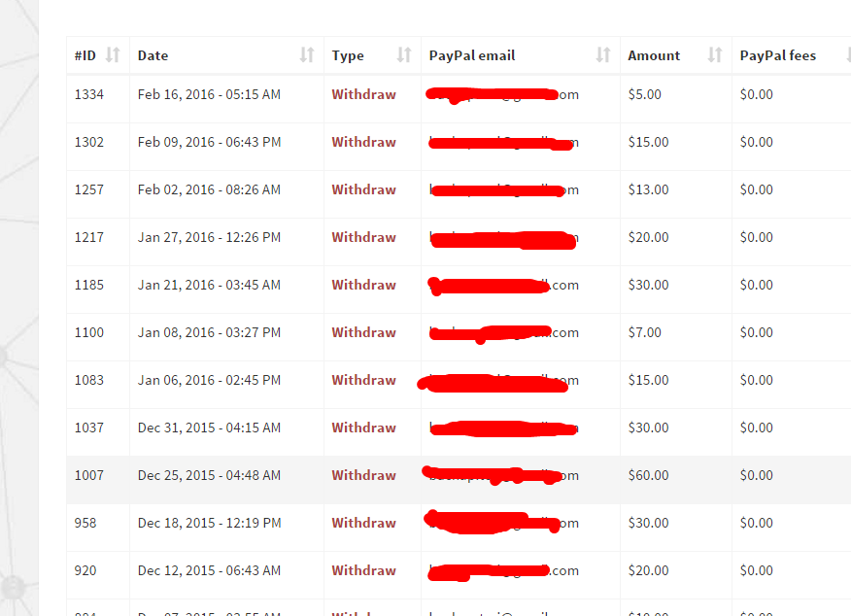
Task: Sort table by the #ID column header
Action: point(85,55)
